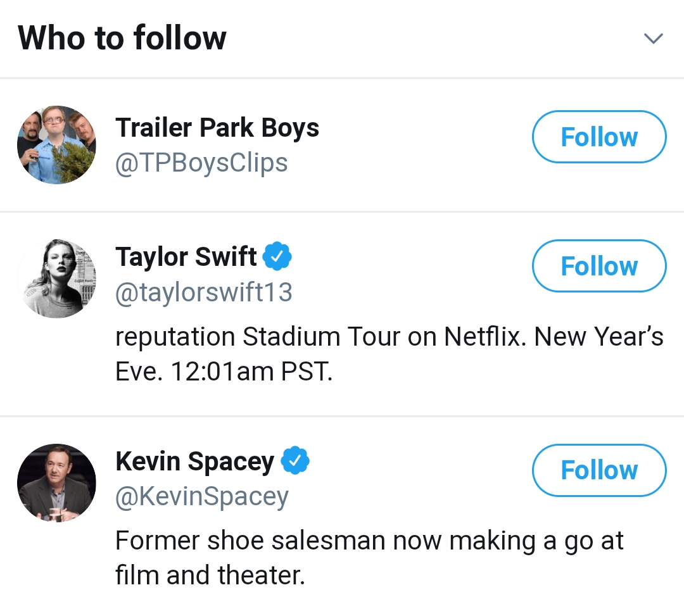Viewport: 684px width, 616px height.
Task: Open Trailer Park Boys profile picture
Action: coord(56,145)
